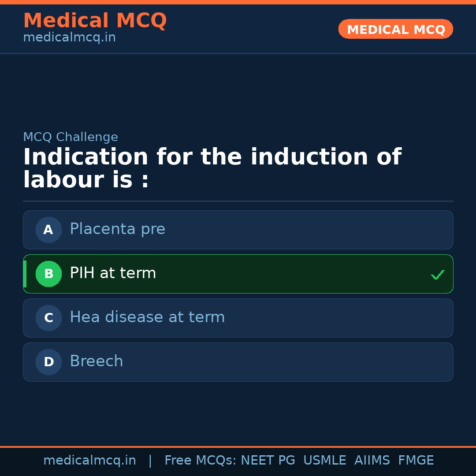Click the circular B badge icon
The height and width of the screenshot is (476, 476).
[x=48, y=274]
